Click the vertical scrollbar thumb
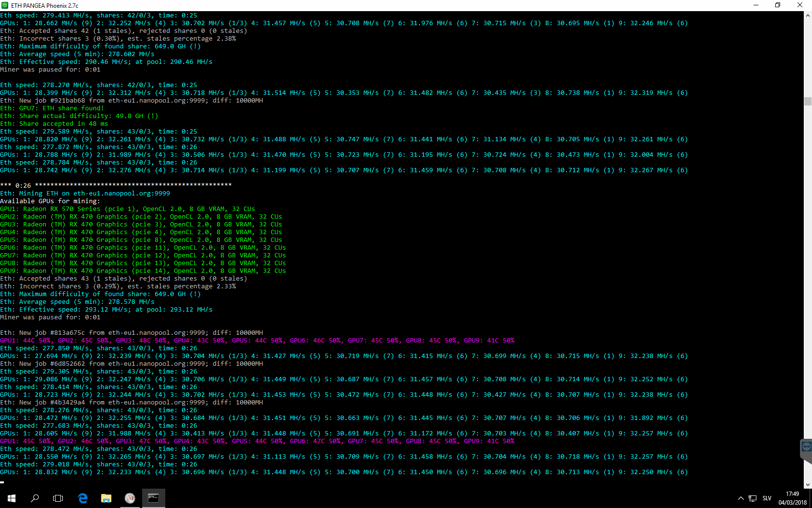 (x=808, y=101)
